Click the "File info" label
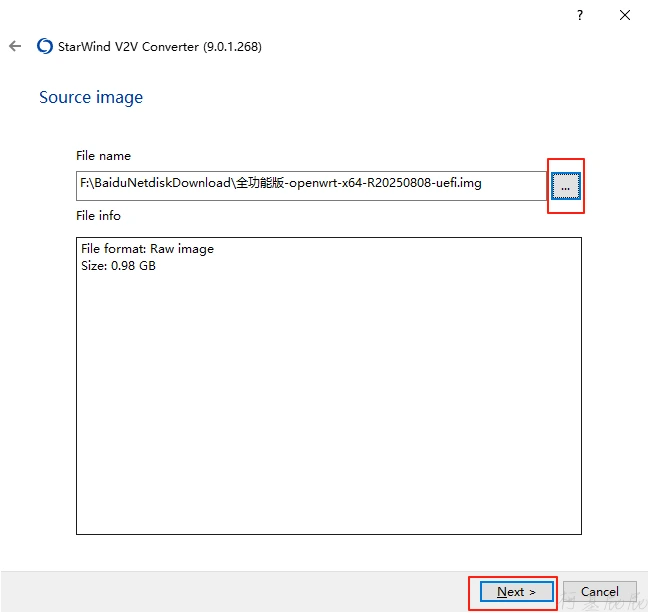Image resolution: width=649 pixels, height=613 pixels. tap(98, 216)
